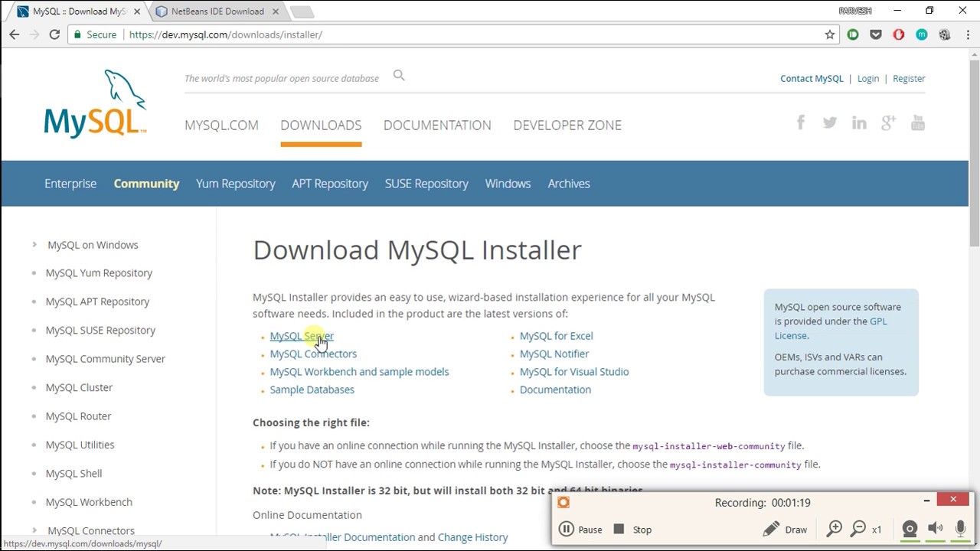
Task: Select Enterprise in blue bar
Action: pyautogui.click(x=70, y=184)
